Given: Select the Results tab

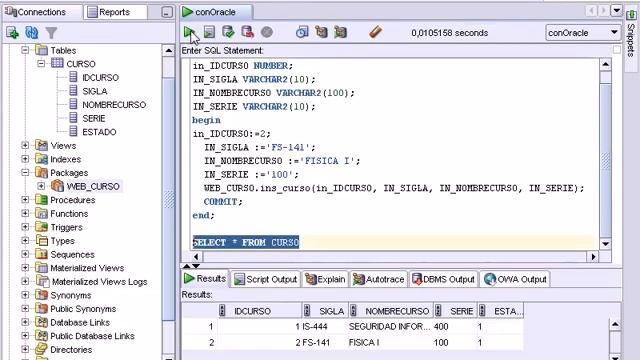Looking at the screenshot, I should tap(205, 279).
